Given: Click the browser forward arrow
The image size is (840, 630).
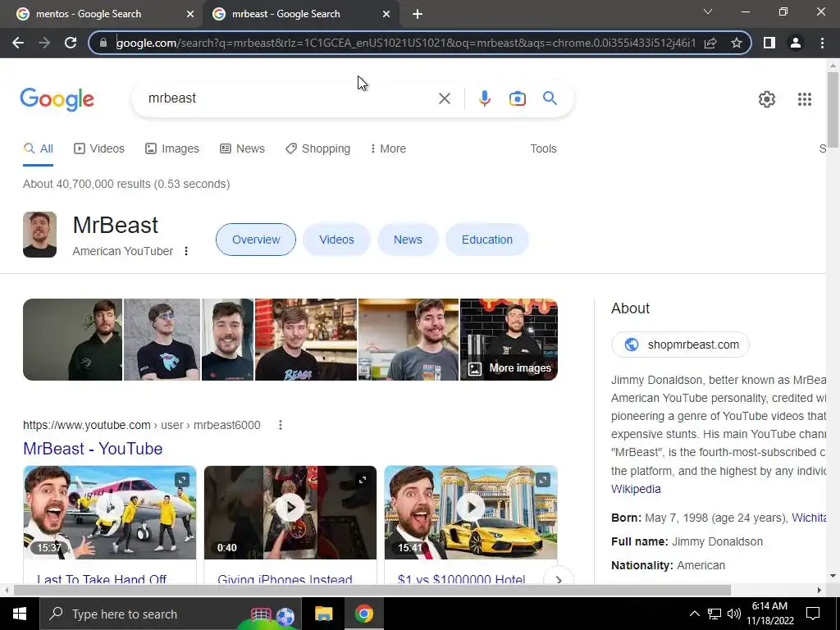Looking at the screenshot, I should [44, 43].
